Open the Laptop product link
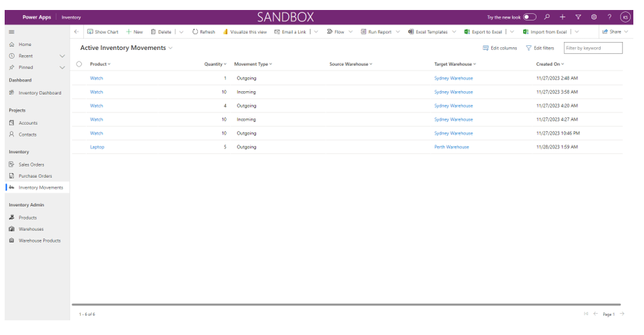Image resolution: width=644 pixels, height=335 pixels. coord(97,147)
